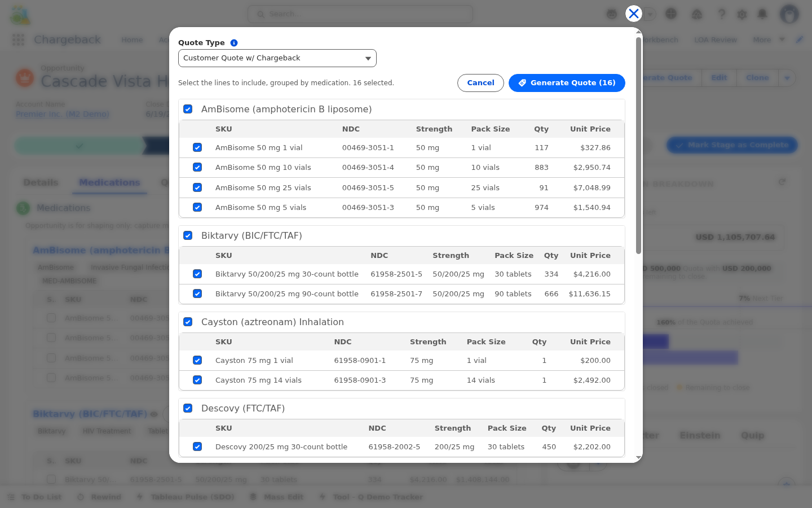This screenshot has height=508, width=812.
Task: Click the pack size 90 tablets
Action: click(513, 294)
